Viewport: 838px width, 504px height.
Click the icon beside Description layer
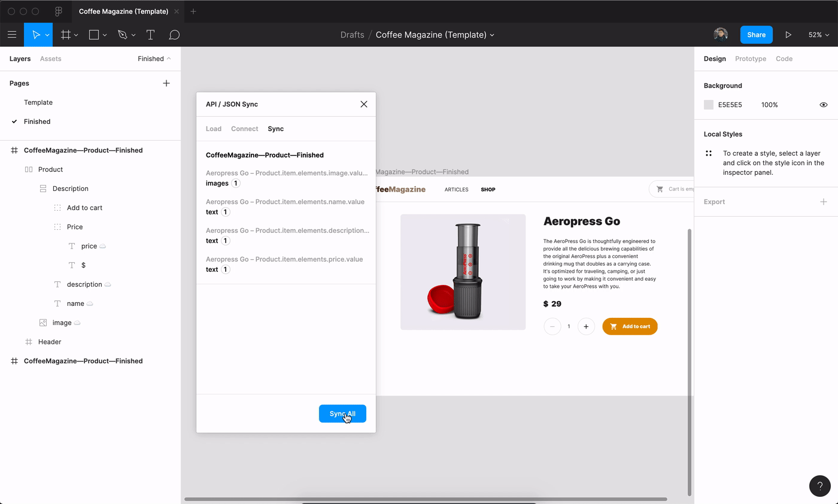[43, 189]
